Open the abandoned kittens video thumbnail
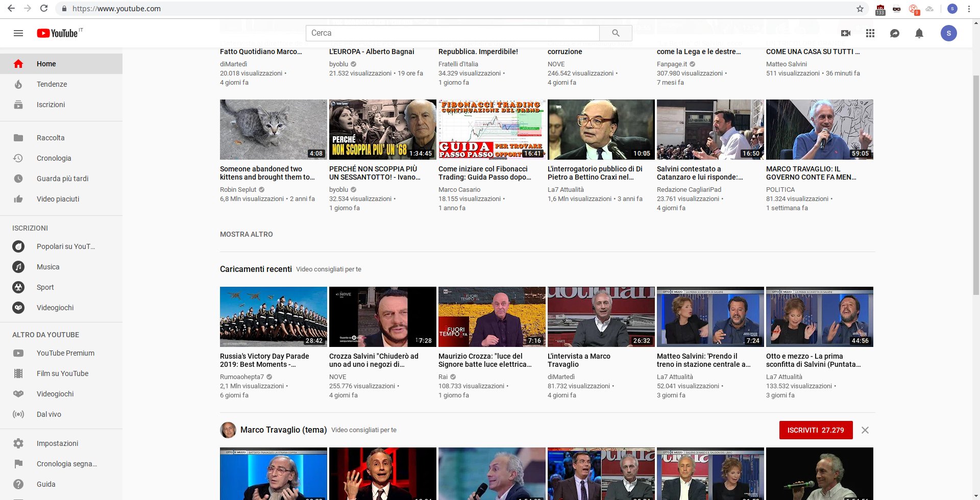The height and width of the screenshot is (500, 980). pyautogui.click(x=274, y=130)
